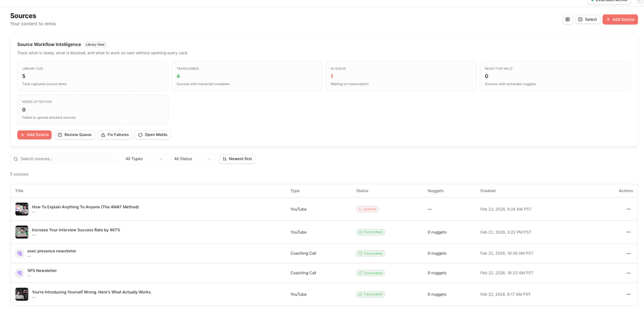Focus the Search sources field
The image size is (644, 324).
click(x=64, y=159)
